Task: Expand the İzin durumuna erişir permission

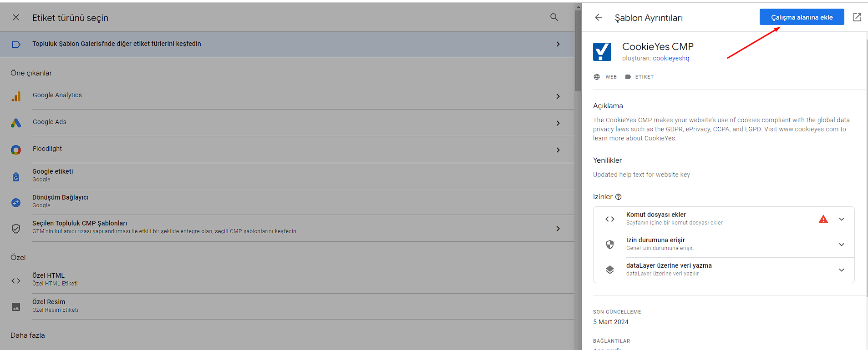Action: pos(841,245)
